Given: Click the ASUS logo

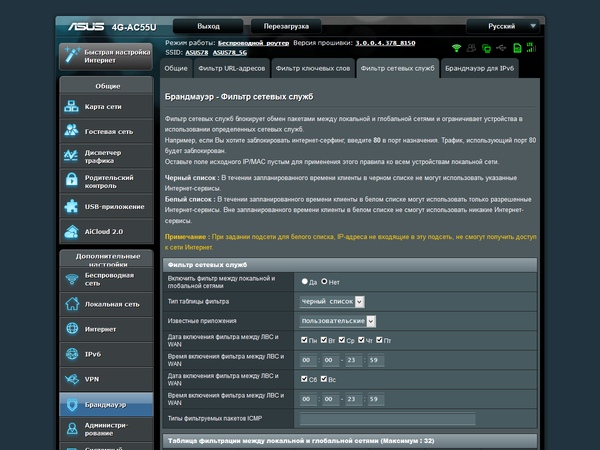Looking at the screenshot, I should [86, 26].
